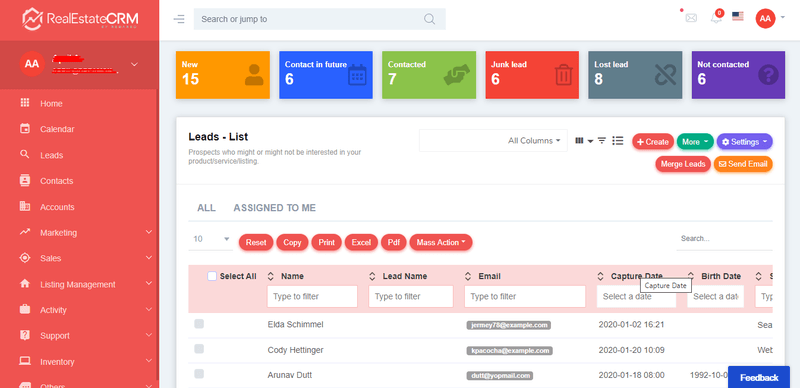Open the rows-per-page dropdown showing 10

[211, 239]
